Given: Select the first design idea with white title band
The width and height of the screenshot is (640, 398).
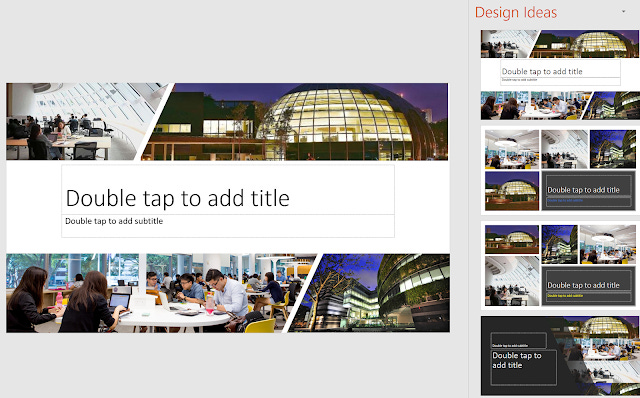Looking at the screenshot, I should click(560, 75).
